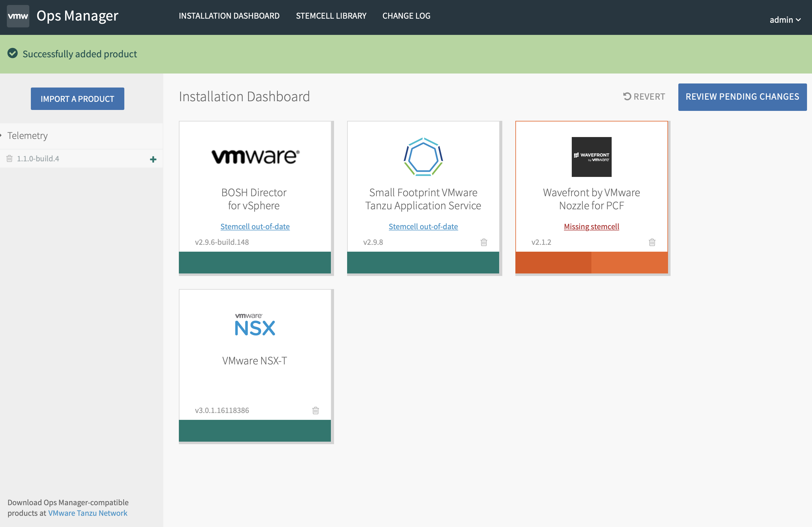Image resolution: width=812 pixels, height=527 pixels.
Task: Click the 1.1.0-build.4 version label
Action: click(38, 159)
